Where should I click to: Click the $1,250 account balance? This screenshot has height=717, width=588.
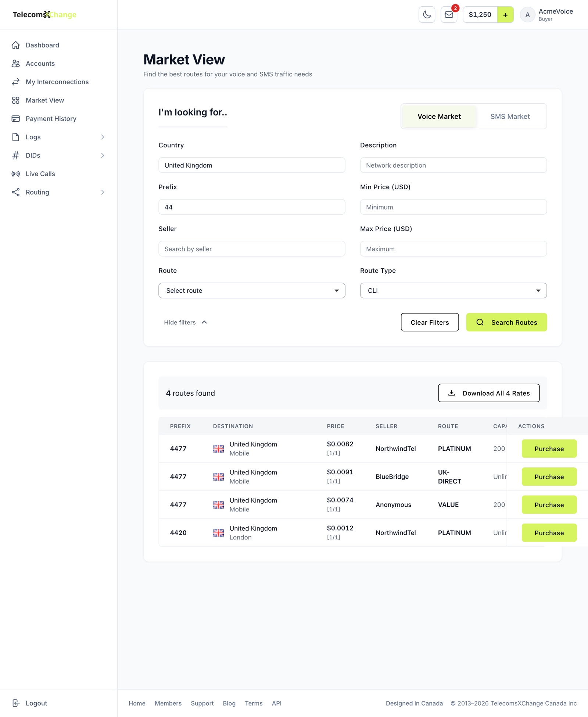click(x=480, y=15)
